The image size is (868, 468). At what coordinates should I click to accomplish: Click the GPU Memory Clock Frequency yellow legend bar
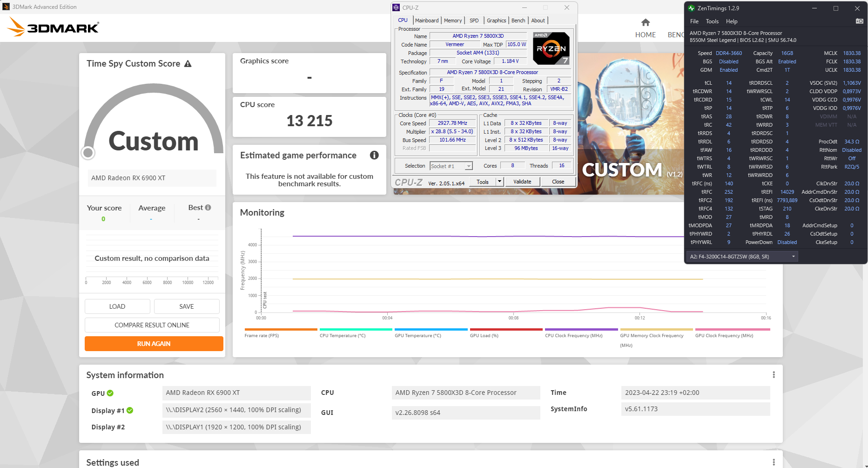(x=657, y=329)
